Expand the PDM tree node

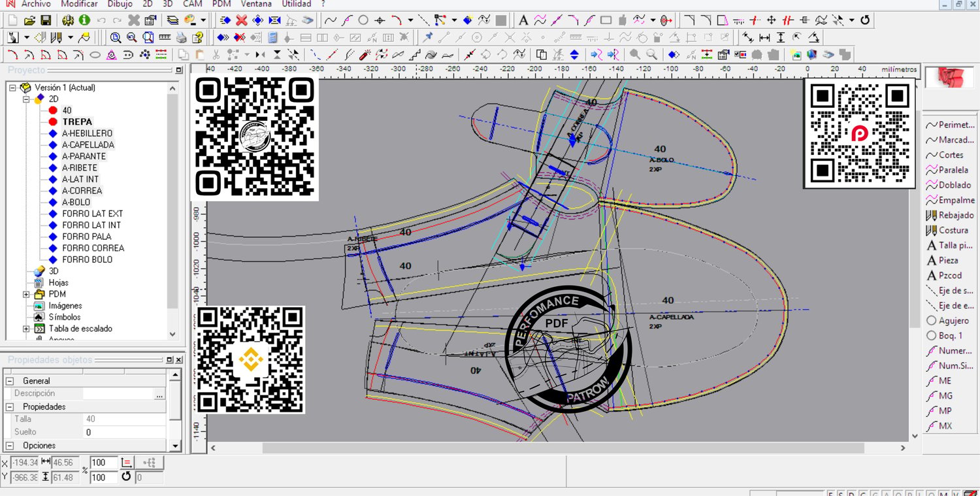27,294
